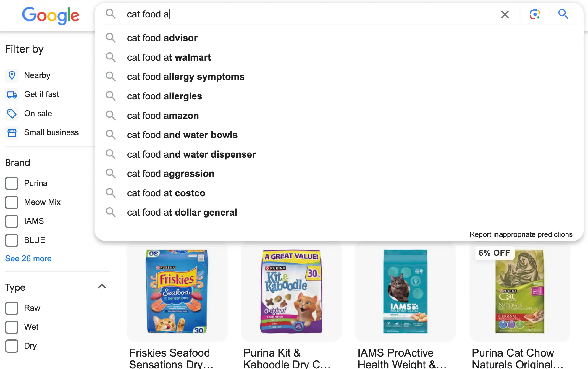This screenshot has height=369, width=588.
Task: Expand brands with See 26 more
Action: click(28, 259)
